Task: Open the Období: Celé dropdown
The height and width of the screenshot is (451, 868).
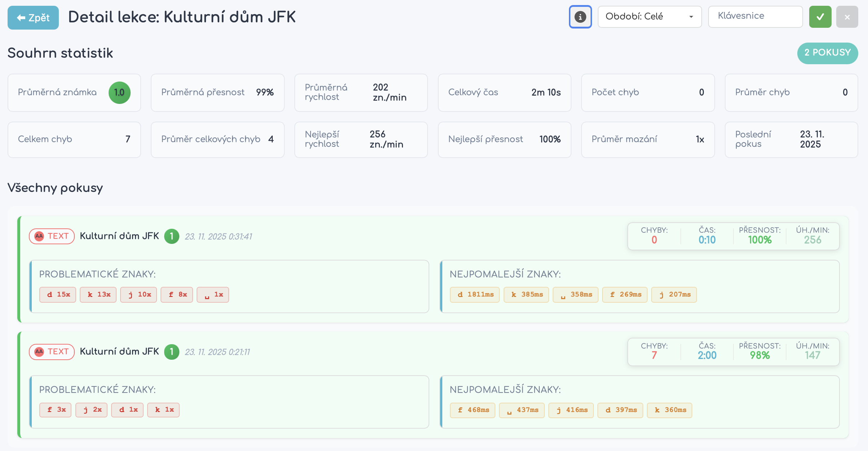Action: tap(649, 17)
